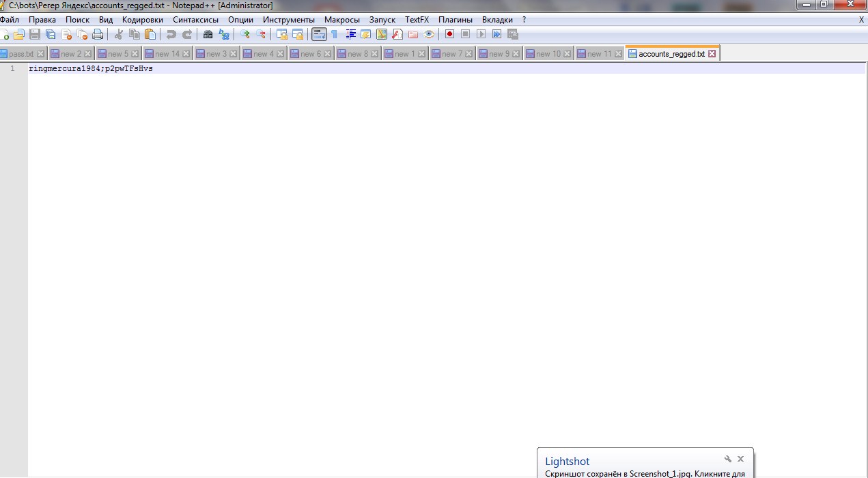Open the Find binoculars tool

(208, 34)
